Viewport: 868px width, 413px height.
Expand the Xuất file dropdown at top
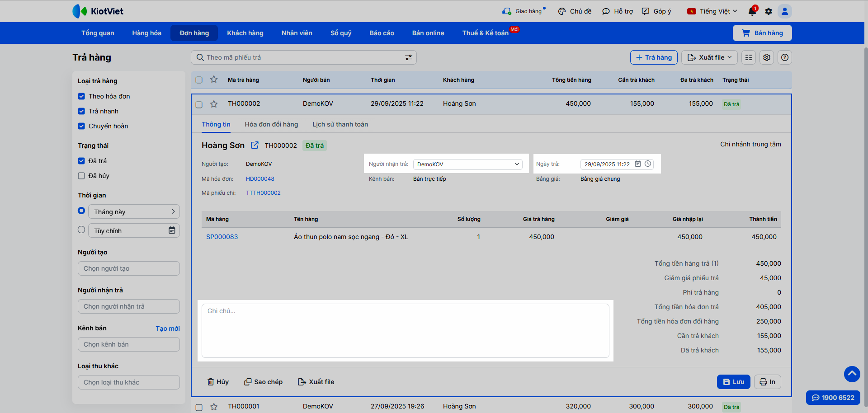tap(709, 57)
